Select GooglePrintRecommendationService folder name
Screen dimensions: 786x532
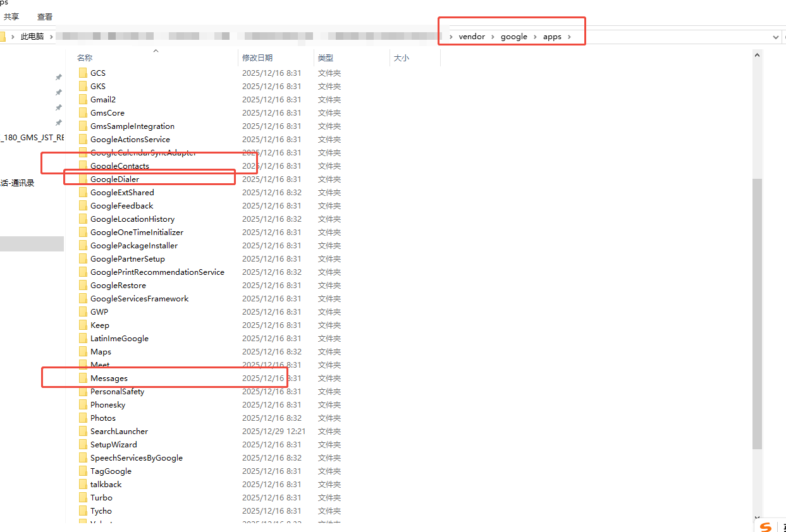coord(157,272)
